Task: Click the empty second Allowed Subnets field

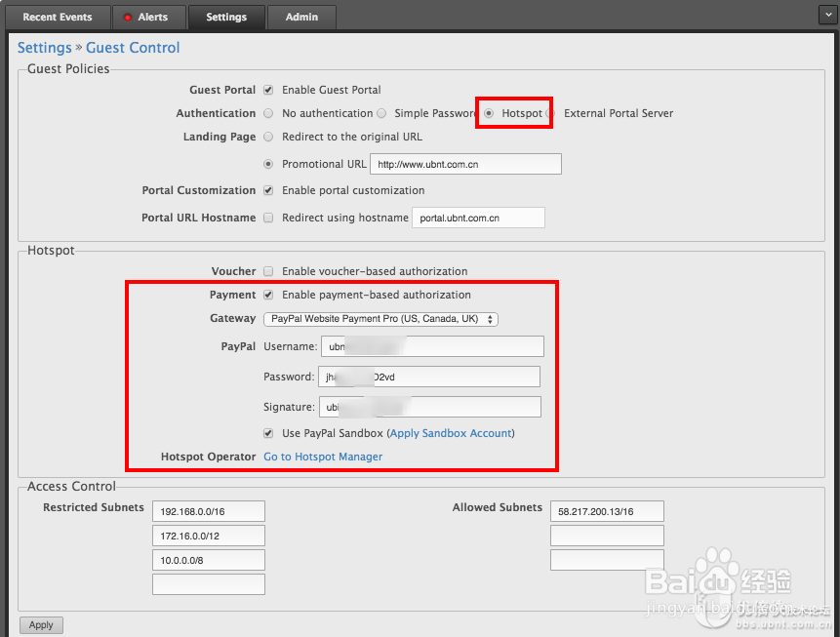Action: (x=607, y=536)
